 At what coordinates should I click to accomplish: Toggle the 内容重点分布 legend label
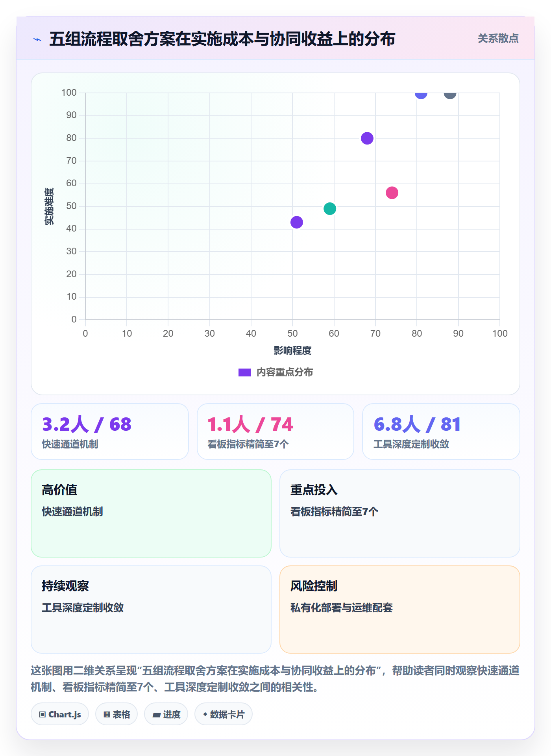click(x=285, y=372)
